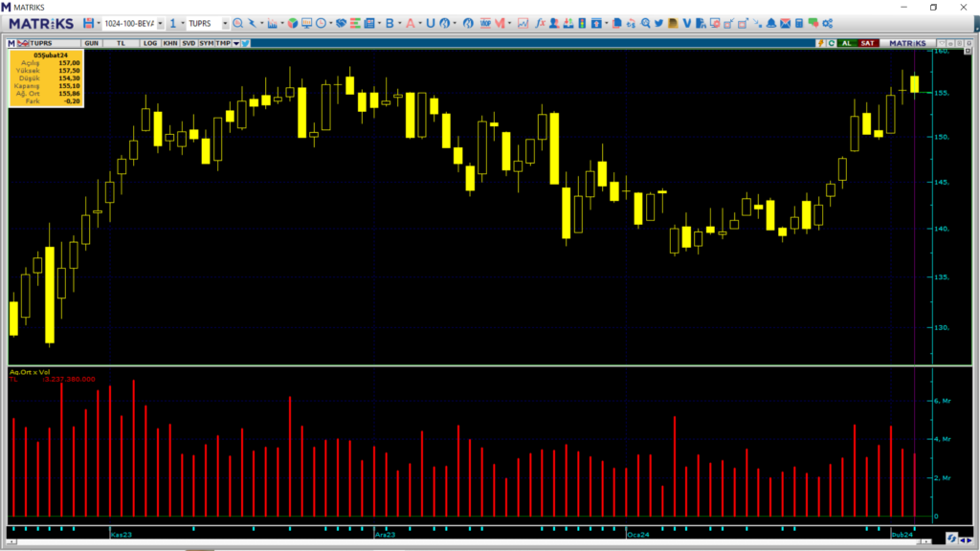Expand the dropdown arrow beside TMP
The width and height of the screenshot is (980, 551).
(235, 43)
